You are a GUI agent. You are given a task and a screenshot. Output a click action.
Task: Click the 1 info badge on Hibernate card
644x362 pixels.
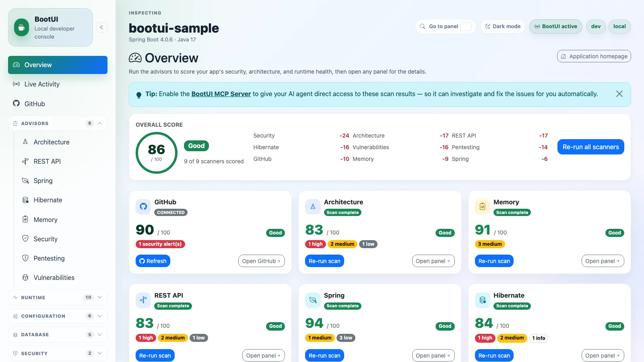pos(539,338)
